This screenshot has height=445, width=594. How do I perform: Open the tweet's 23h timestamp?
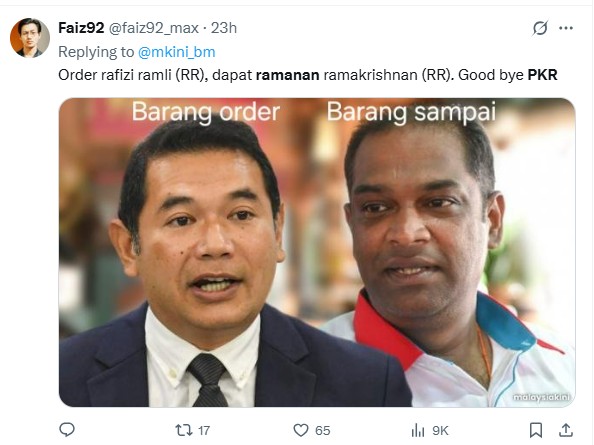[x=224, y=28]
